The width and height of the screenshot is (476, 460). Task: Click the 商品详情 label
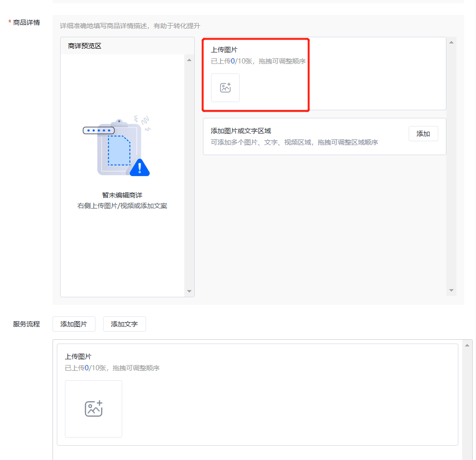pos(26,22)
